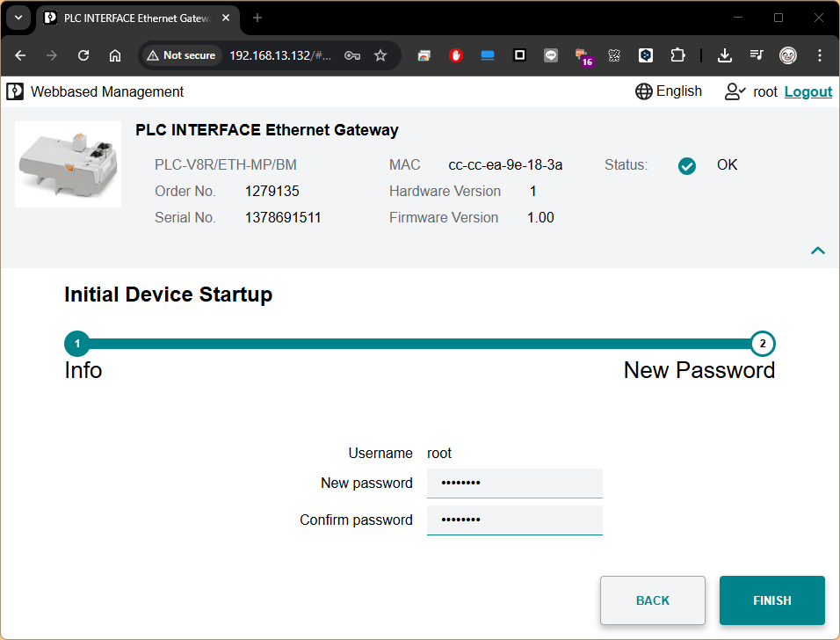840x640 pixels.
Task: Reload the page
Action: coord(83,55)
